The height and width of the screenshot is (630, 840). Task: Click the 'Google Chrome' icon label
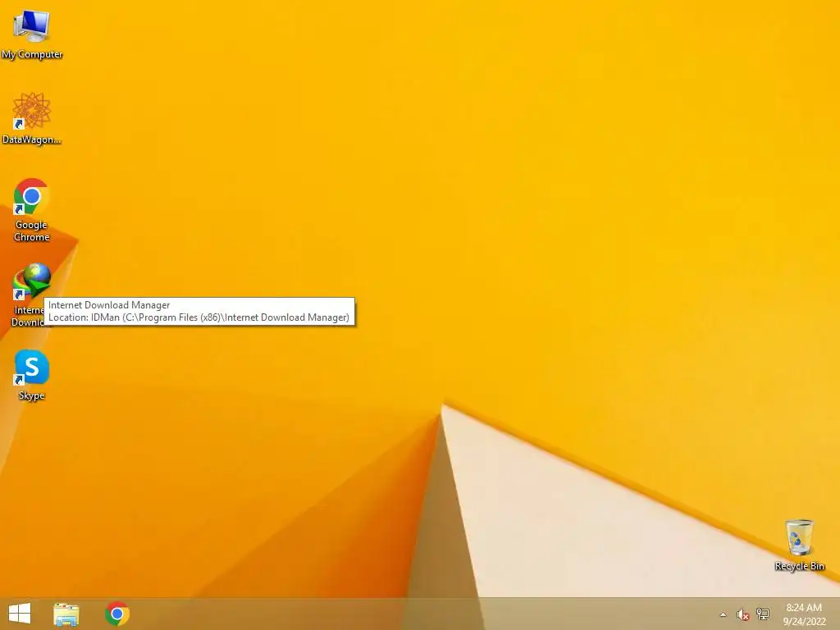pos(32,231)
